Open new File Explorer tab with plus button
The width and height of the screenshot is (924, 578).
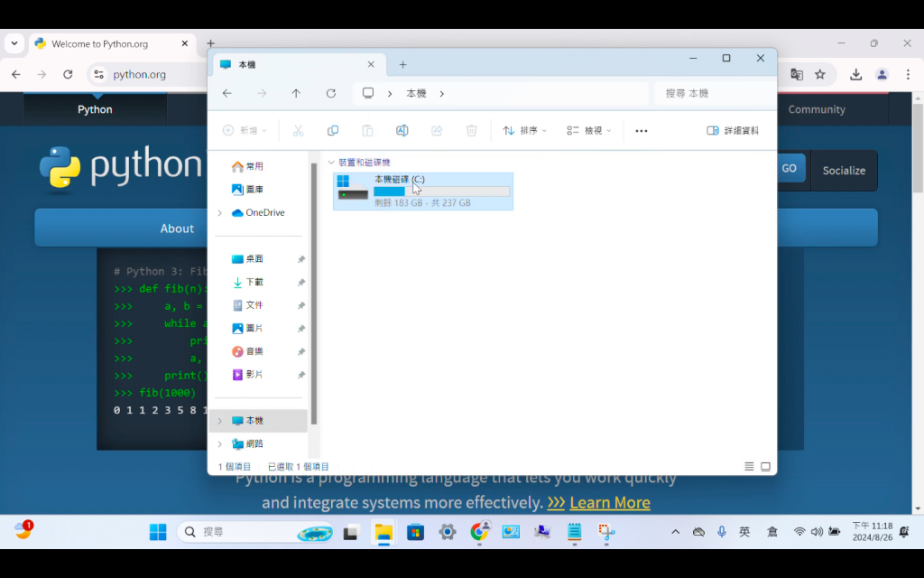pyautogui.click(x=403, y=64)
